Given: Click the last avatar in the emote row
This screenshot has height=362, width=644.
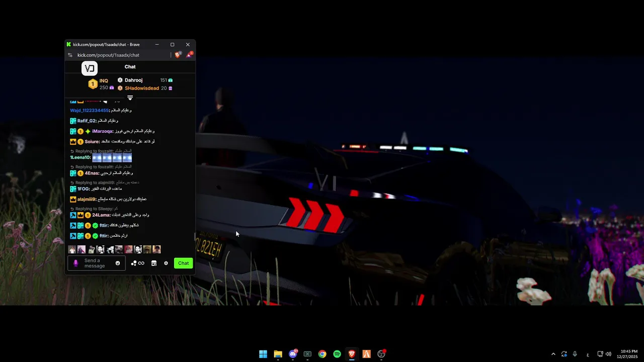Looking at the screenshot, I should click(x=156, y=249).
